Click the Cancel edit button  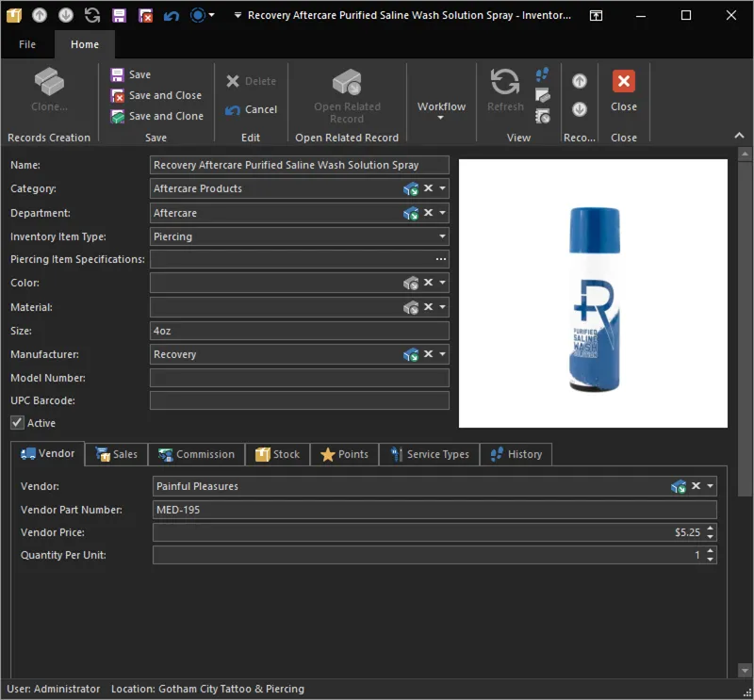click(x=251, y=109)
